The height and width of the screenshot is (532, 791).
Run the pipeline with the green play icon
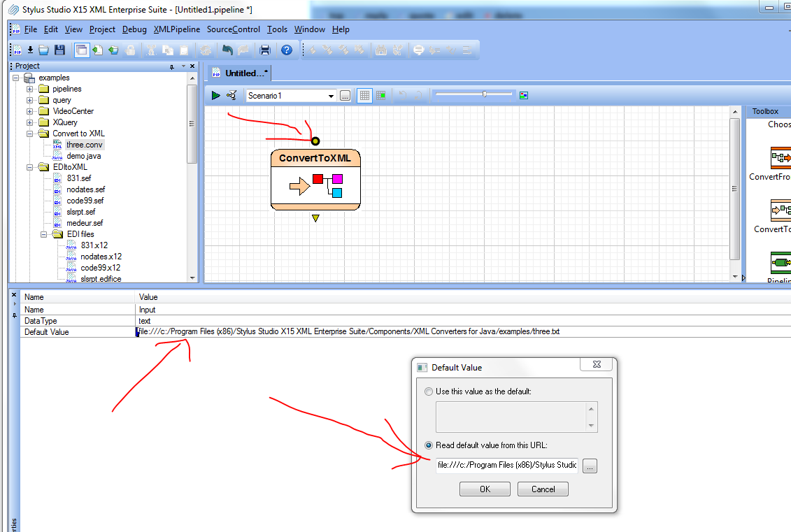coord(216,95)
